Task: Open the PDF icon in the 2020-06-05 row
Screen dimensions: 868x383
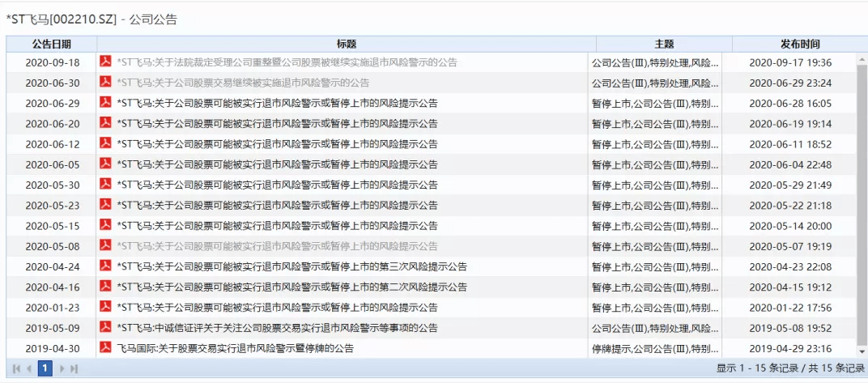Action: [106, 164]
